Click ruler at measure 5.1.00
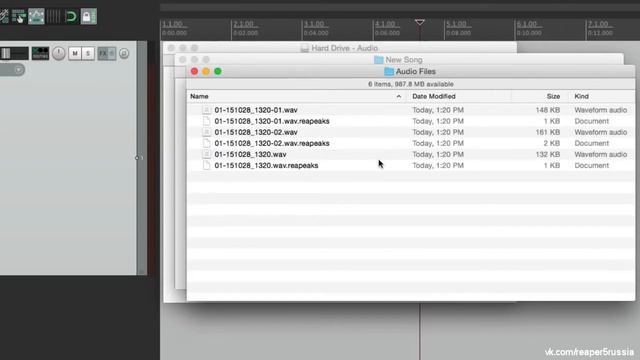 (x=457, y=24)
